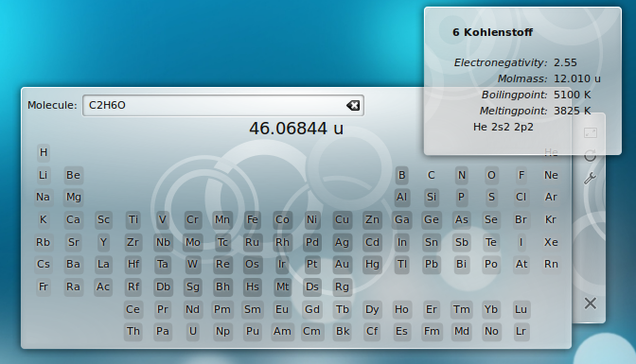Clear the Molecule input text
The height and width of the screenshot is (364, 636).
[x=353, y=105]
